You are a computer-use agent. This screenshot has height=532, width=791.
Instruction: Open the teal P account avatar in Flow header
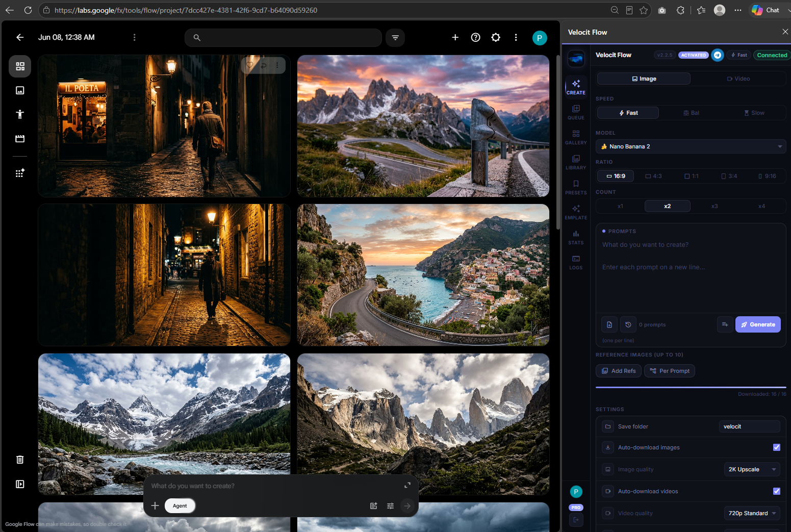[540, 38]
